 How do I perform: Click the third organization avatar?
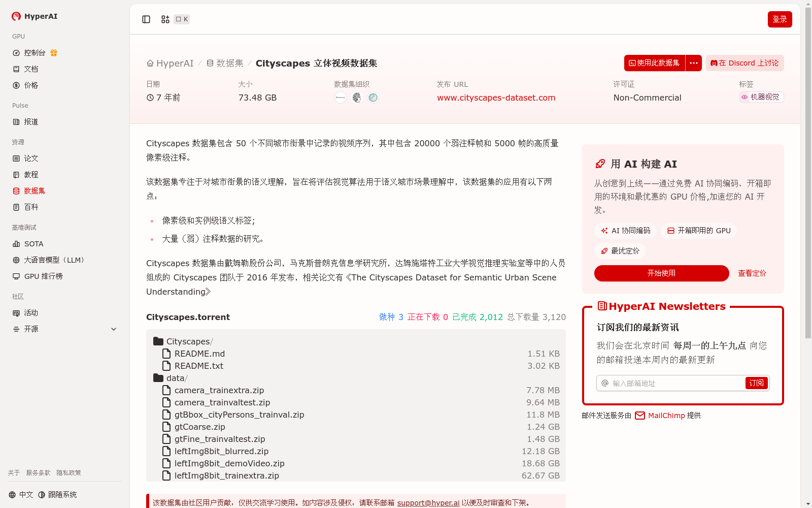[x=373, y=98]
